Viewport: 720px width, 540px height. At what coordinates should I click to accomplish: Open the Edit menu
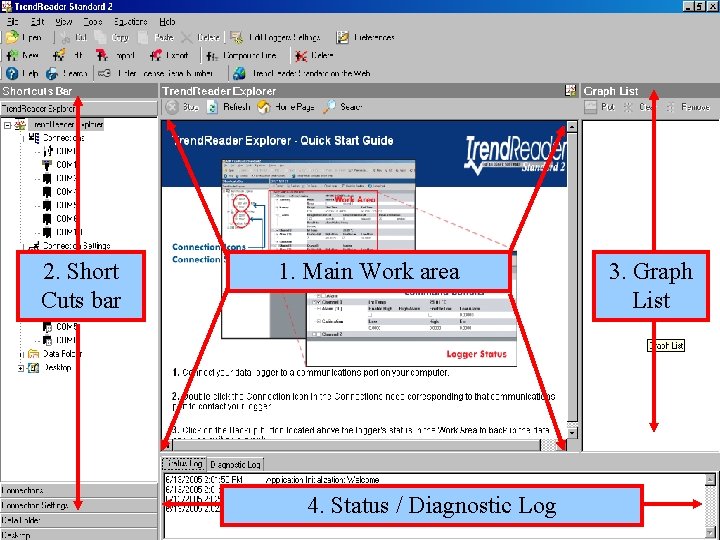click(x=37, y=22)
